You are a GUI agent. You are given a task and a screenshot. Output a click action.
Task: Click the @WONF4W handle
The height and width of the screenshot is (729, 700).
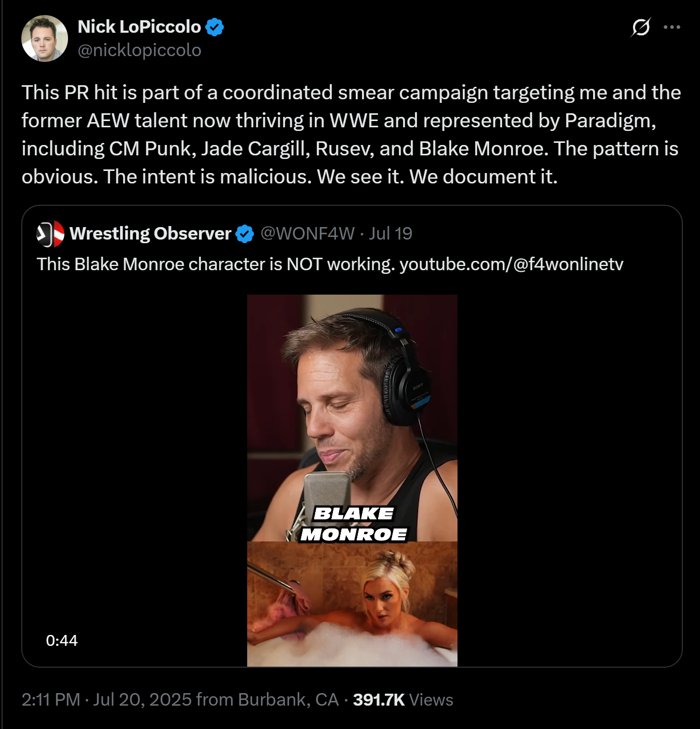(x=307, y=234)
